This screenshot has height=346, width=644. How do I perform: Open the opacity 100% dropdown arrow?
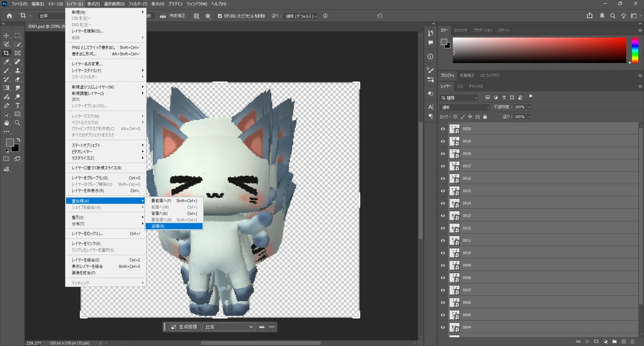click(529, 107)
